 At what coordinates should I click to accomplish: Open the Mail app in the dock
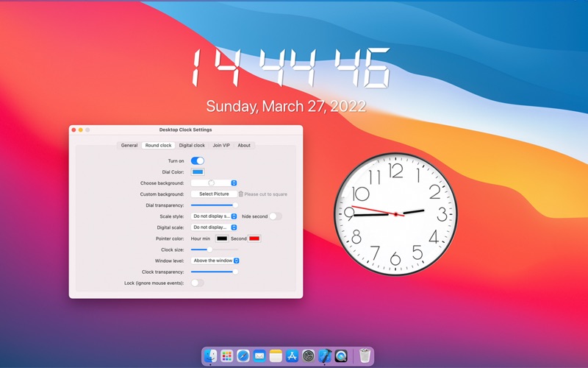tap(259, 355)
